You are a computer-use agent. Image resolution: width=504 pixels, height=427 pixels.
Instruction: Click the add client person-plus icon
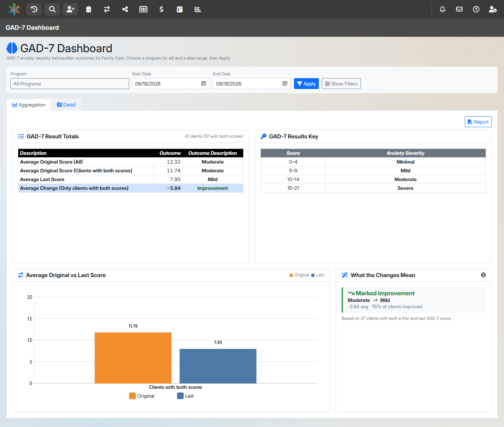70,9
